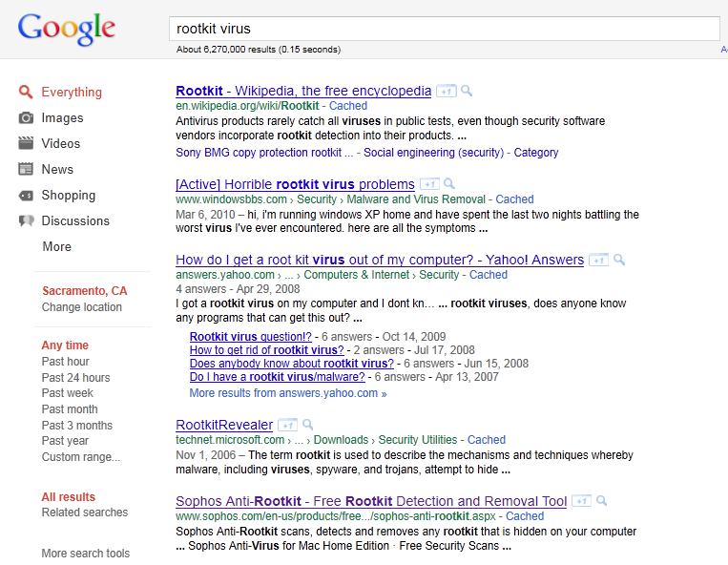The image size is (728, 565).
Task: Open cached copy of answers.yahoo.com result
Action: (489, 274)
